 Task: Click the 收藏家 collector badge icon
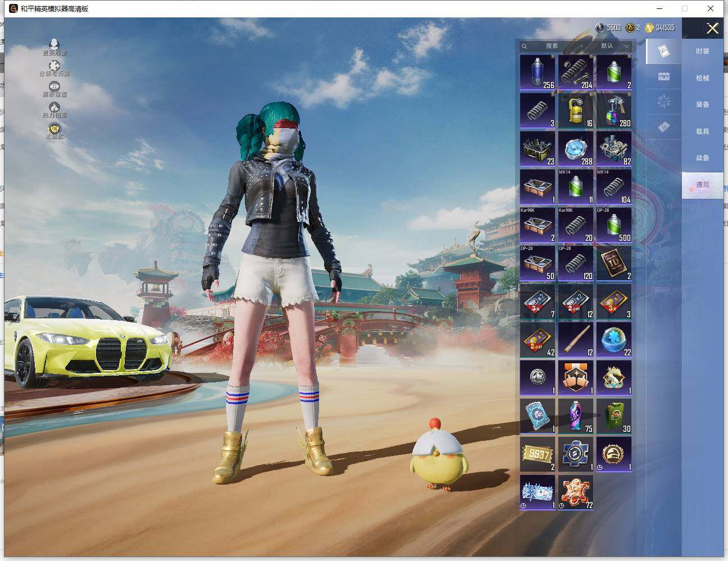coord(54,129)
